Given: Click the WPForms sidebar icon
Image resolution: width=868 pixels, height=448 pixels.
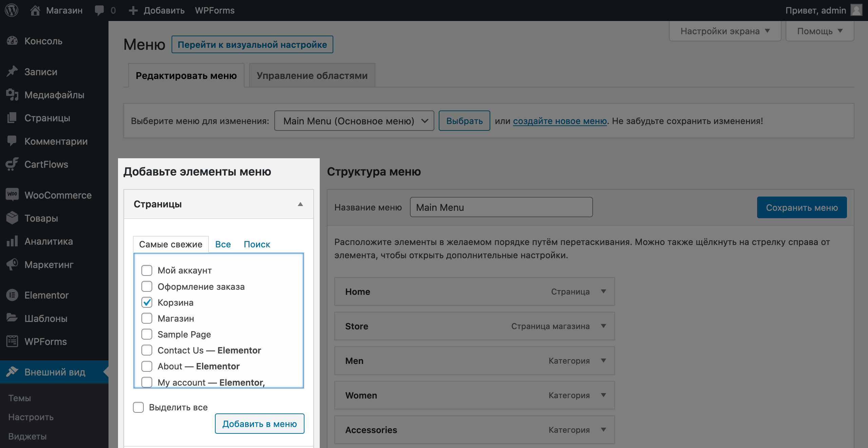Looking at the screenshot, I should coord(12,341).
